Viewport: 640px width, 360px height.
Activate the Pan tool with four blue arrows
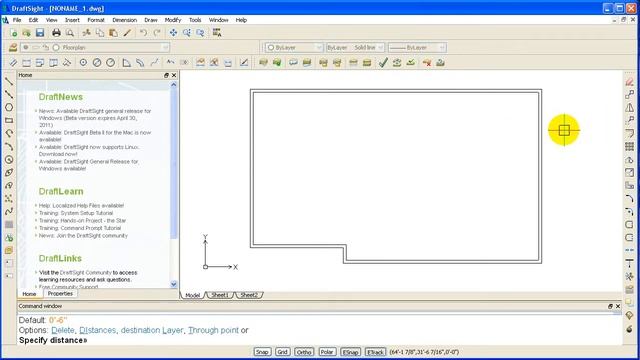[x=173, y=33]
